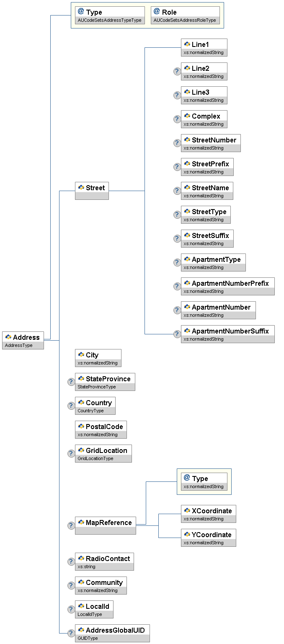Select the GridLocation element box
Screen dimensions: 284x644
click(103, 453)
